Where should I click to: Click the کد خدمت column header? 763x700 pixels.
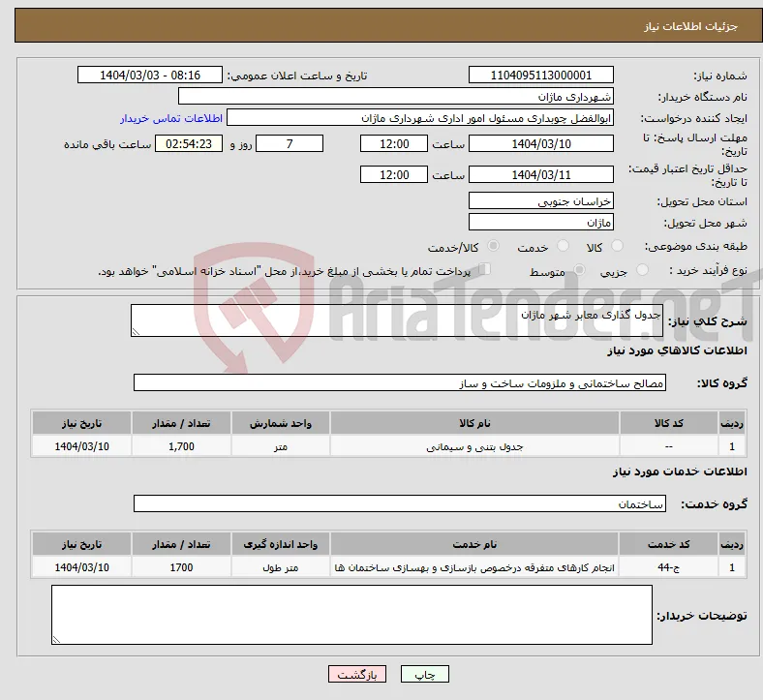[x=669, y=544]
